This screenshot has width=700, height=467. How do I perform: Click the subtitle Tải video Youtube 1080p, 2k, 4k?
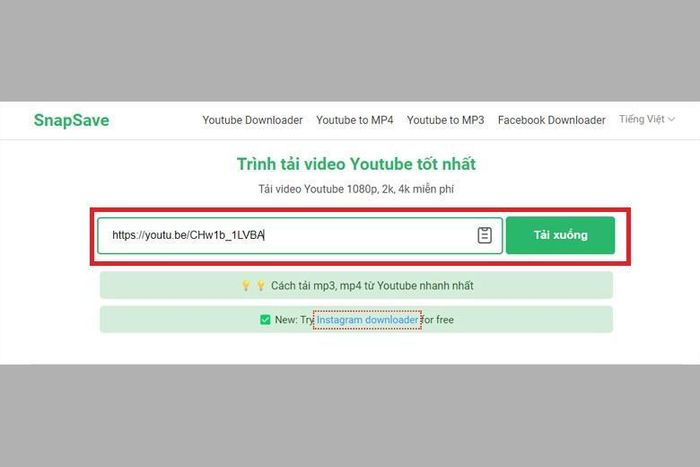coord(356,189)
